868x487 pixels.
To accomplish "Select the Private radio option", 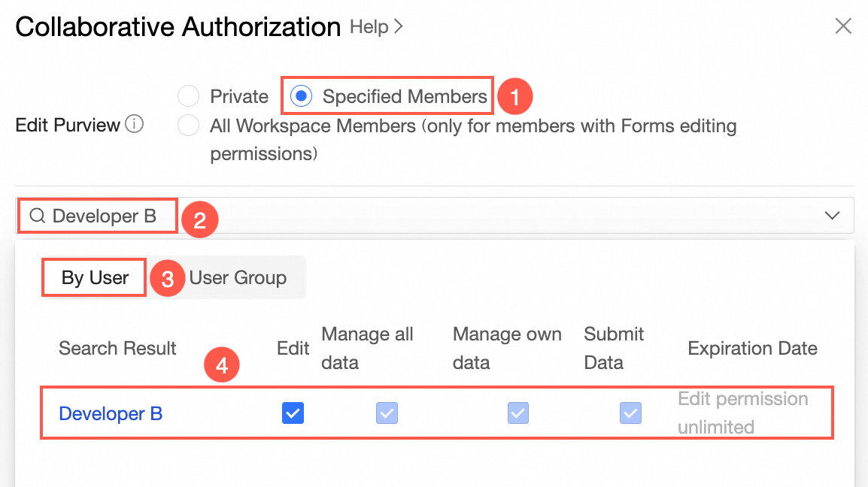I will point(188,97).
